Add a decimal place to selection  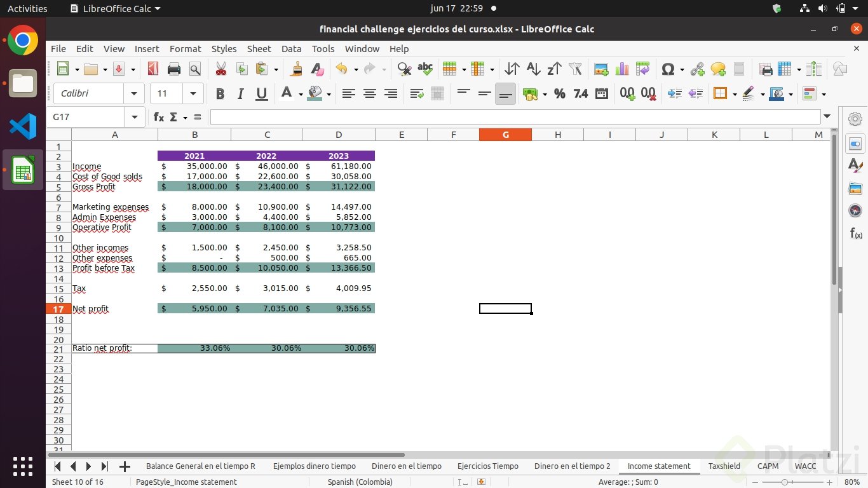[x=627, y=93]
